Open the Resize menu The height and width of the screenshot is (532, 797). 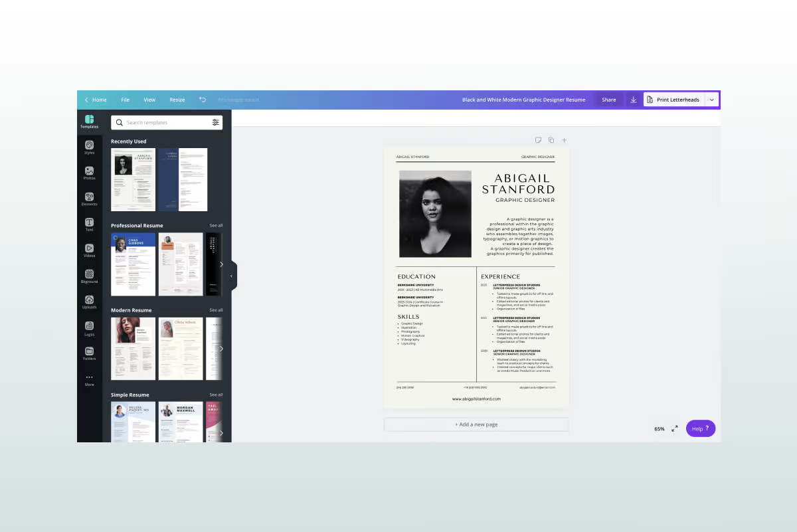pos(177,100)
